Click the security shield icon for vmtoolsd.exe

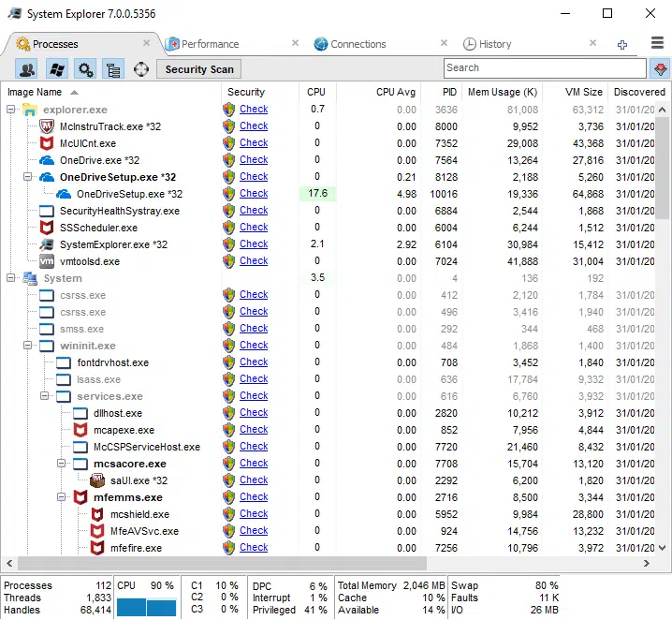click(228, 261)
